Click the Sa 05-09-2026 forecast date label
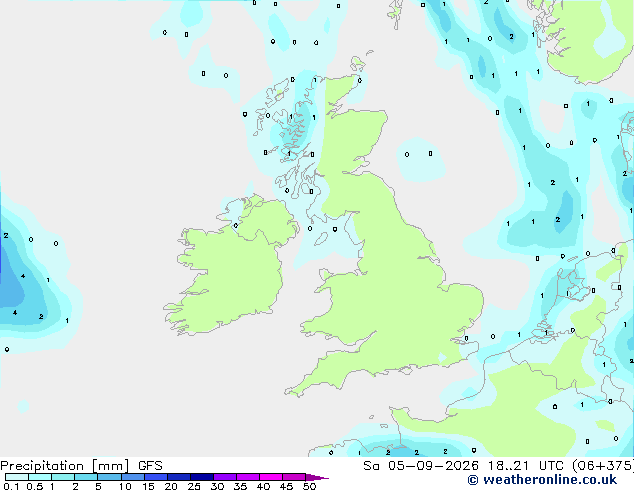 click(421, 466)
